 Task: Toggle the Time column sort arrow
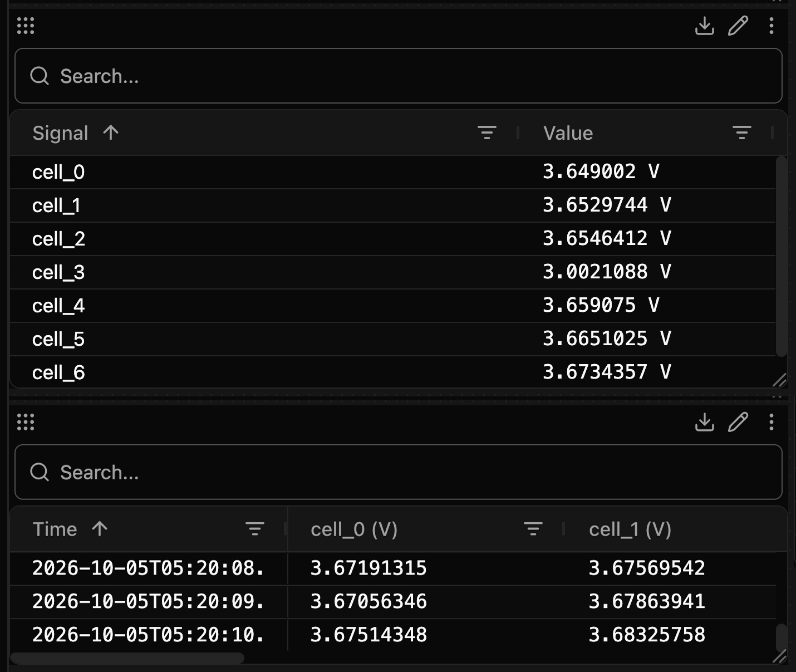point(100,529)
